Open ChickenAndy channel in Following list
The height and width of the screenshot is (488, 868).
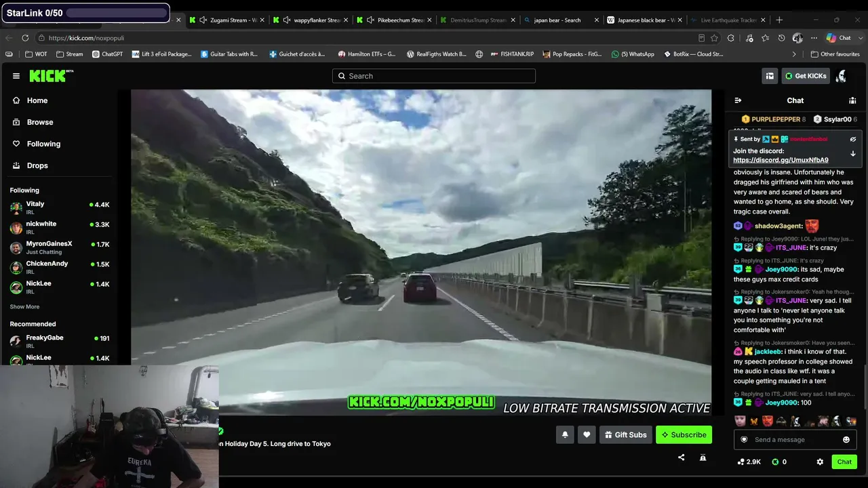click(59, 266)
